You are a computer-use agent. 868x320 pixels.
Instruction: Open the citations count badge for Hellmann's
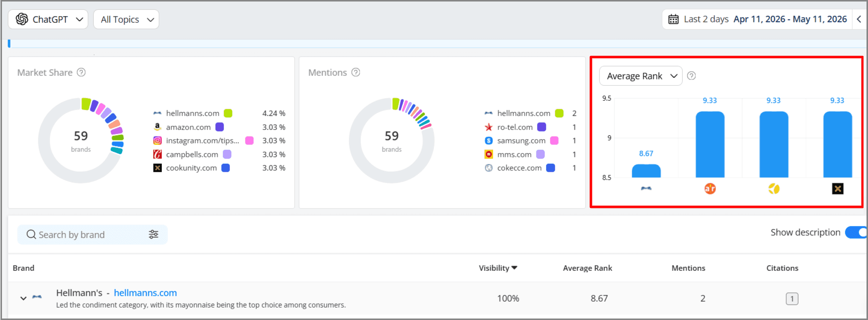(x=792, y=299)
